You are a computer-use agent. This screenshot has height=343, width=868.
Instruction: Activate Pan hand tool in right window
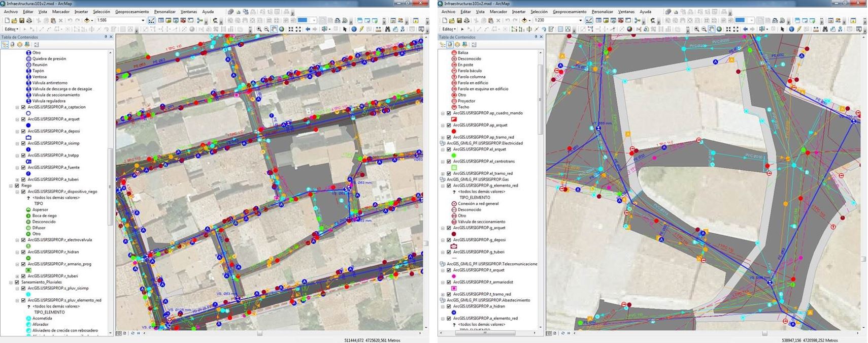pos(712,29)
